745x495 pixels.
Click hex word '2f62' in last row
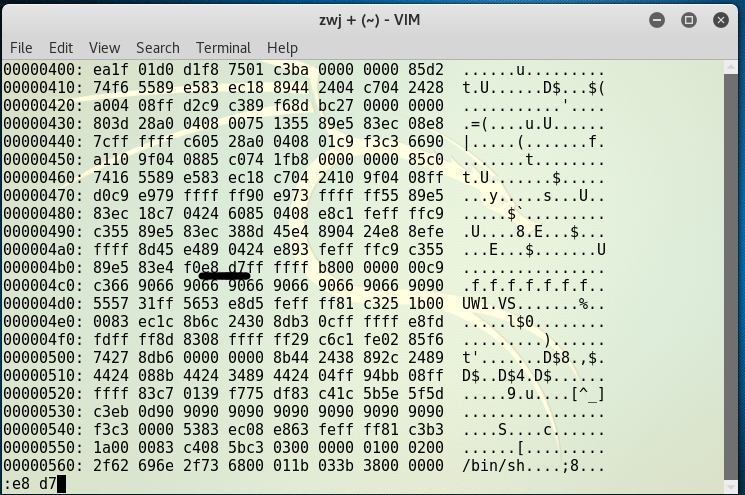[x=111, y=466]
